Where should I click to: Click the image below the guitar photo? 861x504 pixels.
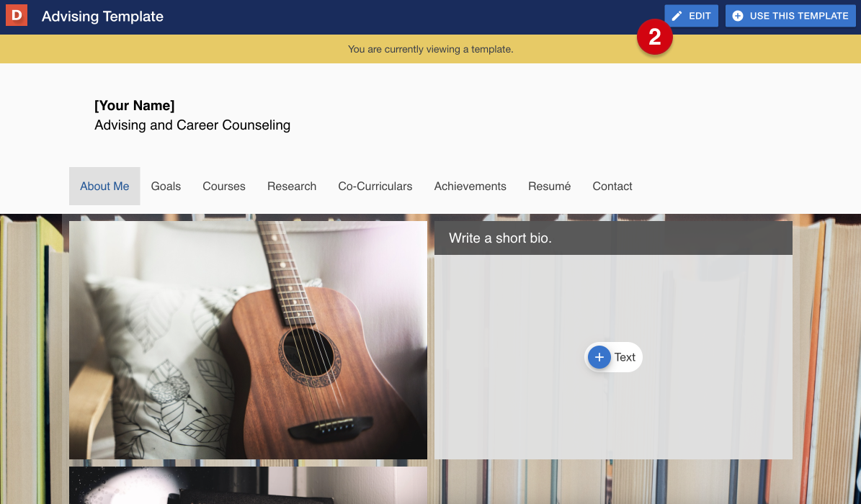tap(248, 485)
